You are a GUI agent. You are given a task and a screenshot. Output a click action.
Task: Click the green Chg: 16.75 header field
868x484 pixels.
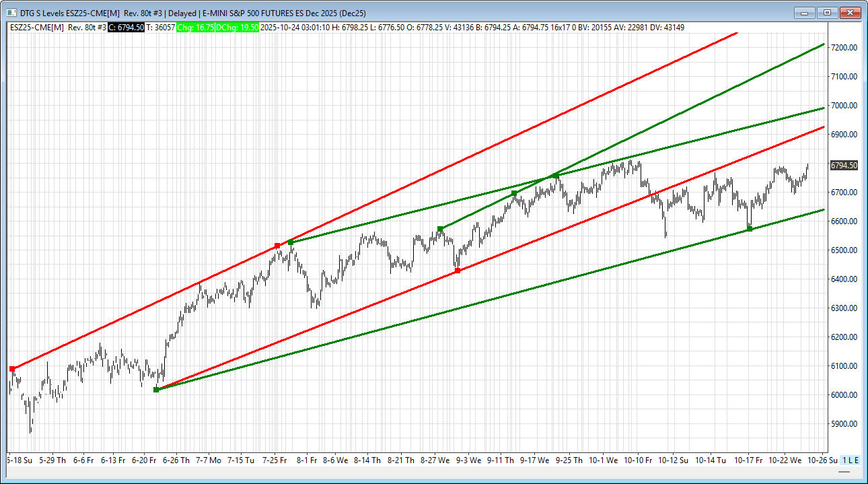point(196,28)
